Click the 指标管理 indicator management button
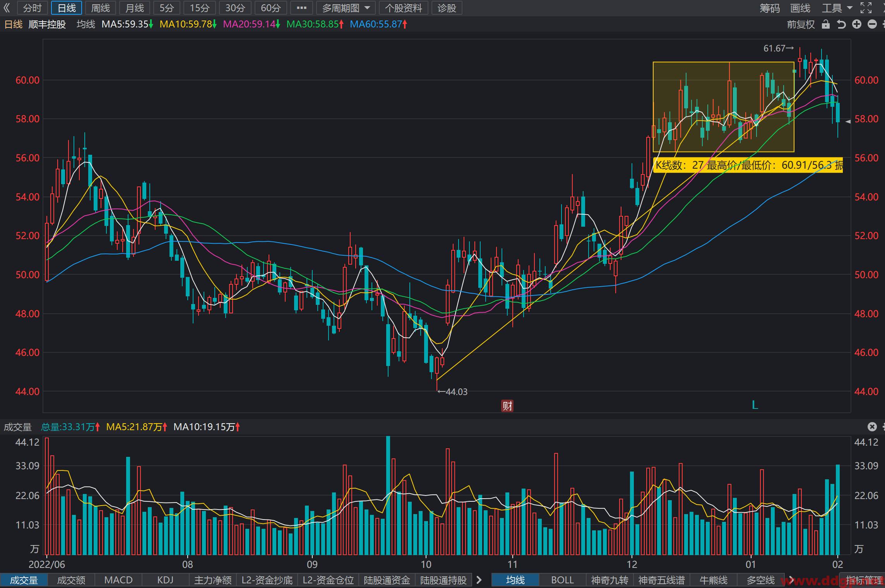Viewport: 885px width, 588px height. click(864, 580)
